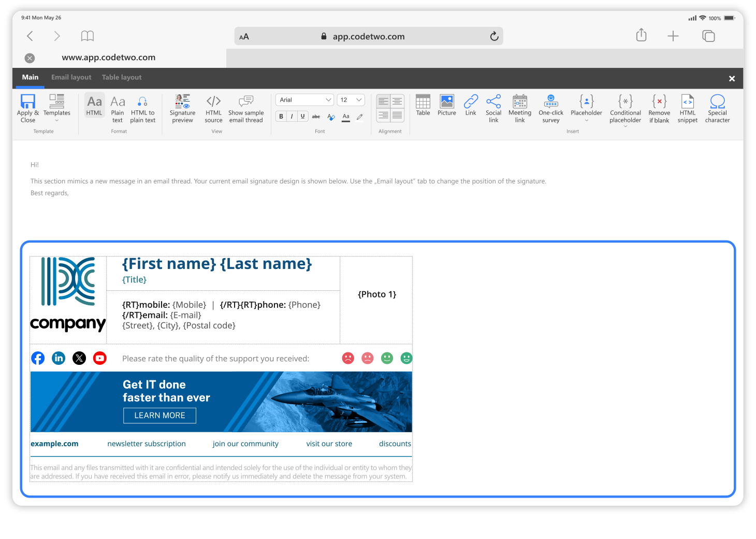This screenshot has height=539, width=756.
Task: Click the Remove if blank tool
Action: coord(659,108)
